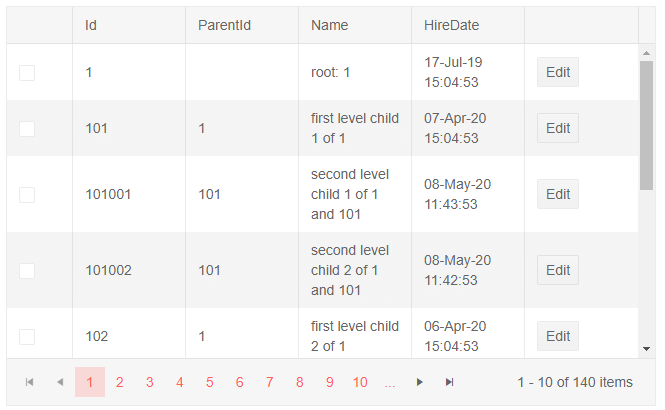Click the scrollbar up arrow
Screen dimensions: 665x410
[647, 52]
